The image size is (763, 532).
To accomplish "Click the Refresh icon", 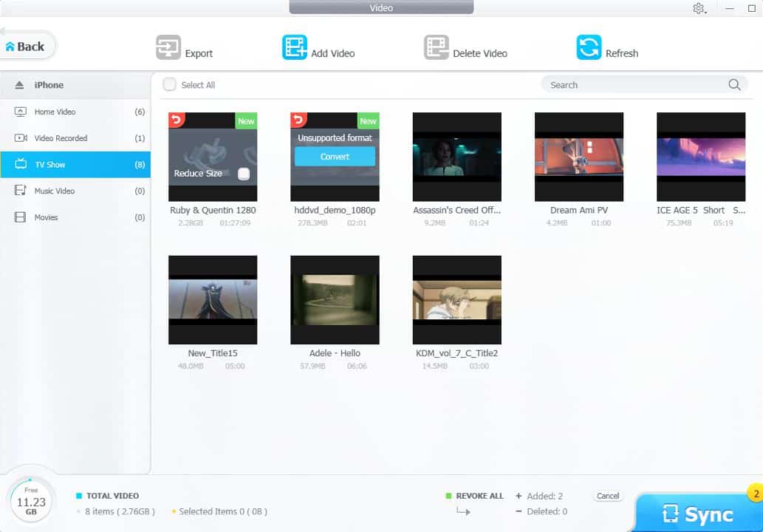I will coord(589,47).
